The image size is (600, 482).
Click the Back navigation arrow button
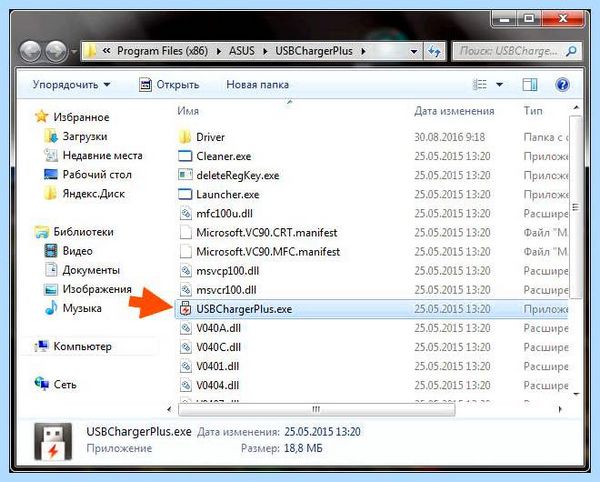[x=30, y=51]
